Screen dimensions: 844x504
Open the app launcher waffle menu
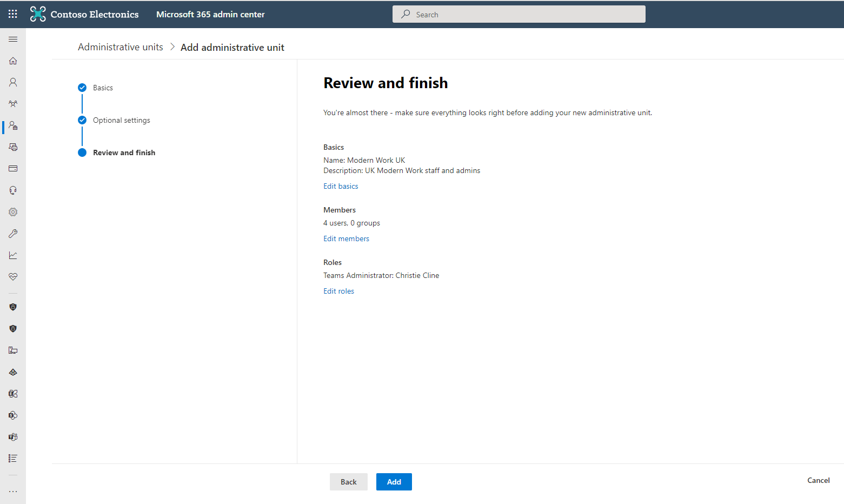[x=13, y=14]
